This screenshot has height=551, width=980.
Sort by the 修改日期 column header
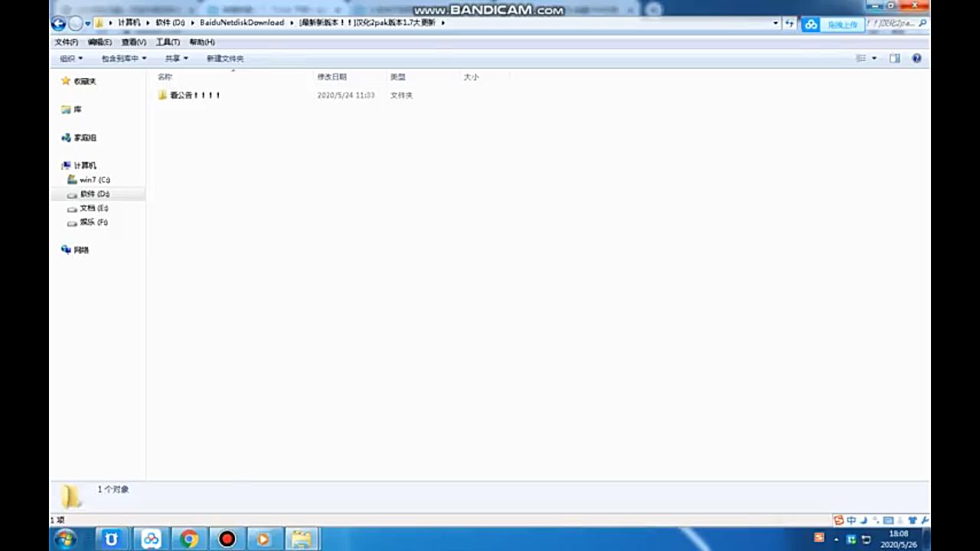(x=332, y=77)
